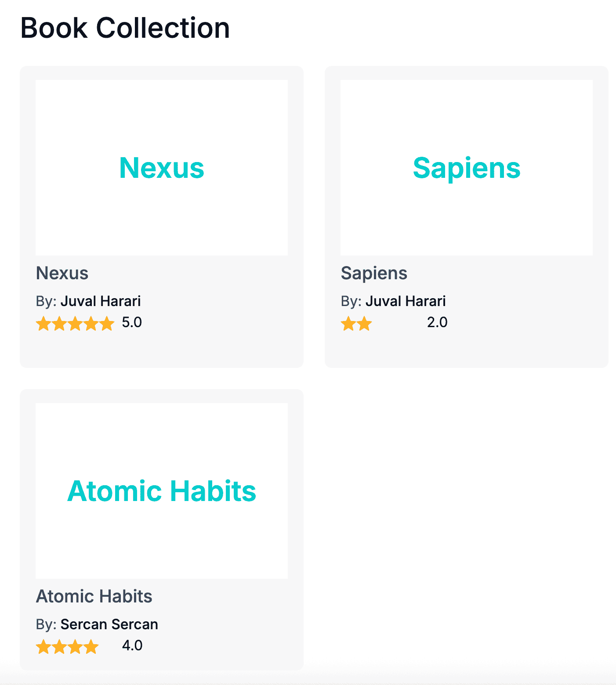This screenshot has height=685, width=616.
Task: Click author name Sercan Sercan
Action: [109, 624]
